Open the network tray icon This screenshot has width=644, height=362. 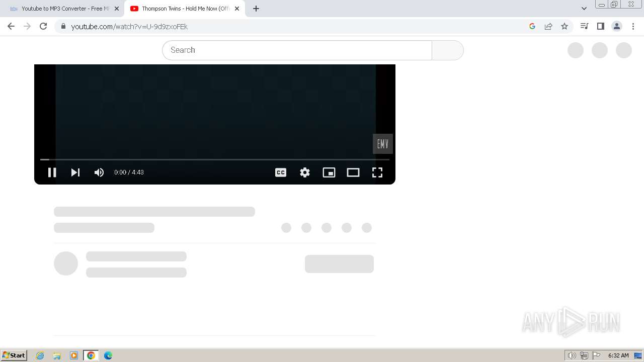(x=584, y=355)
